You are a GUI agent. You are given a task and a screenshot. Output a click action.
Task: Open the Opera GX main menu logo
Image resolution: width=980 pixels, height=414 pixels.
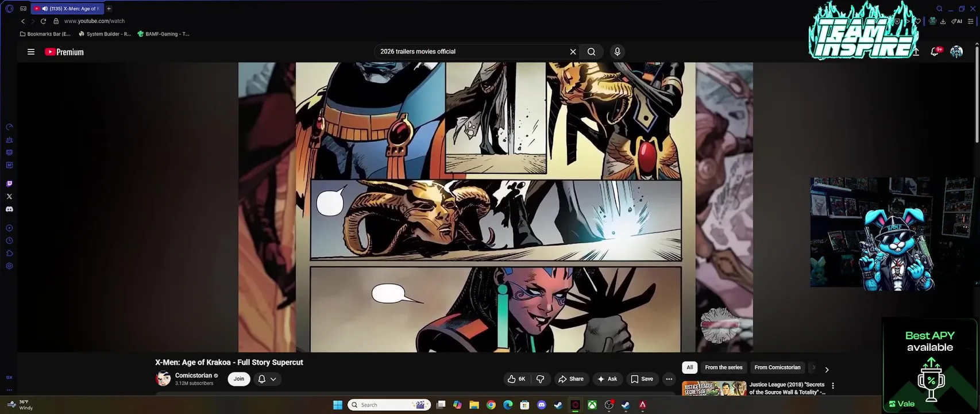pos(9,9)
